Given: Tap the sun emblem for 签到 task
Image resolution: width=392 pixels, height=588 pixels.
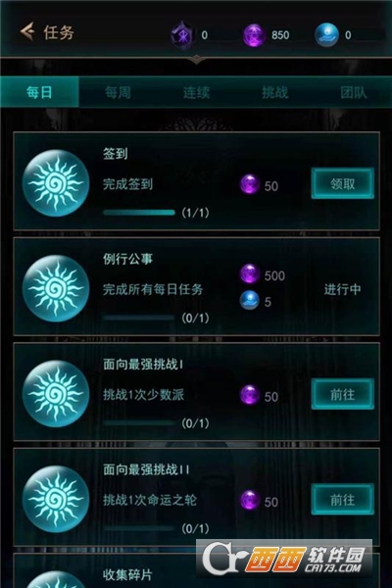Looking at the screenshot, I should 56,183.
